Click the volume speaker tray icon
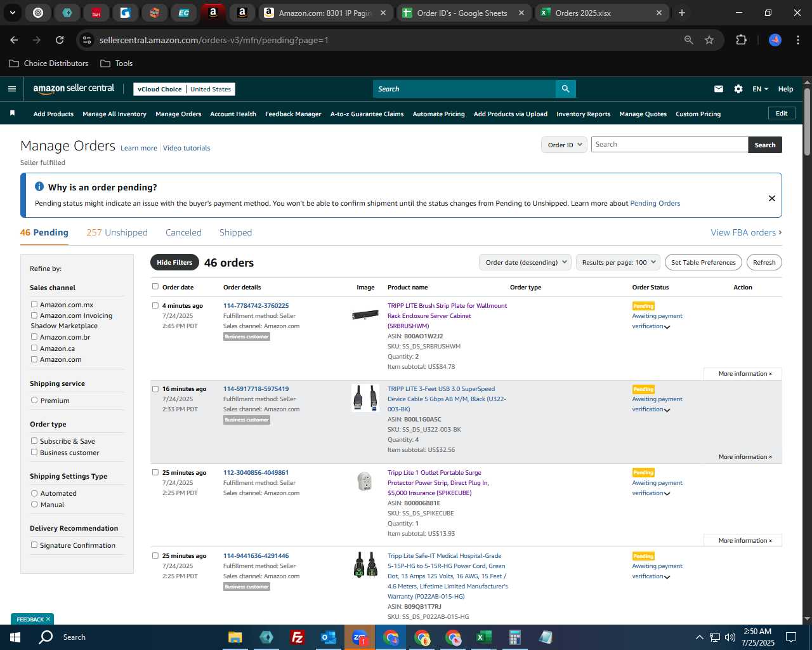The height and width of the screenshot is (650, 812). pos(730,637)
